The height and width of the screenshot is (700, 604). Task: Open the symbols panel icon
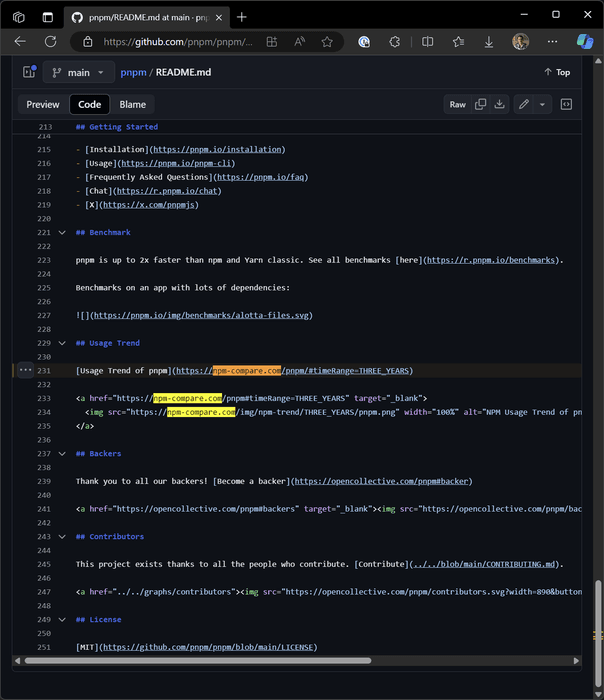[566, 104]
